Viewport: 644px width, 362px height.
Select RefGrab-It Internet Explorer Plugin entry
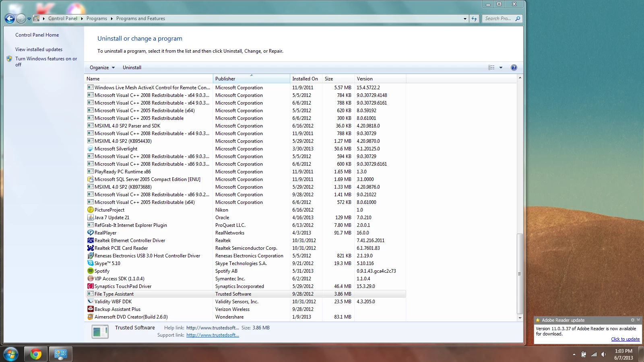click(246, 225)
